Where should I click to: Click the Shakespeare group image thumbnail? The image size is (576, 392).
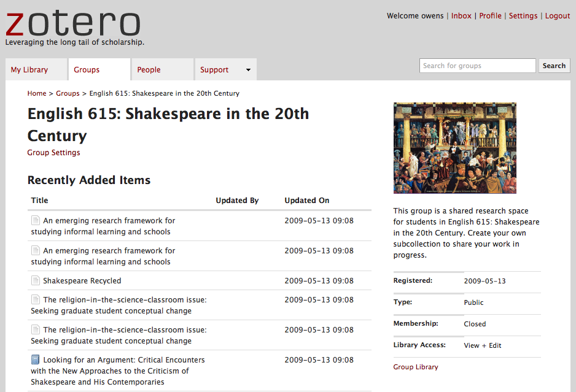[x=454, y=148]
